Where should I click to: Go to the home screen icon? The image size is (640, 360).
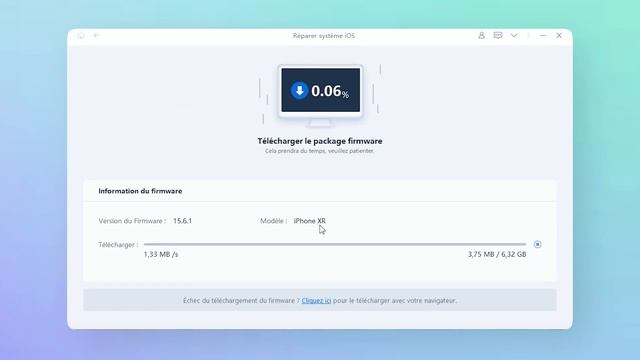81,36
